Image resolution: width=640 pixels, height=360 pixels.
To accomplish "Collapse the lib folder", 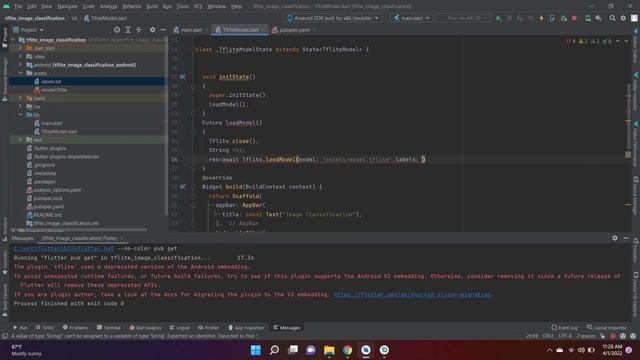I will (21, 115).
